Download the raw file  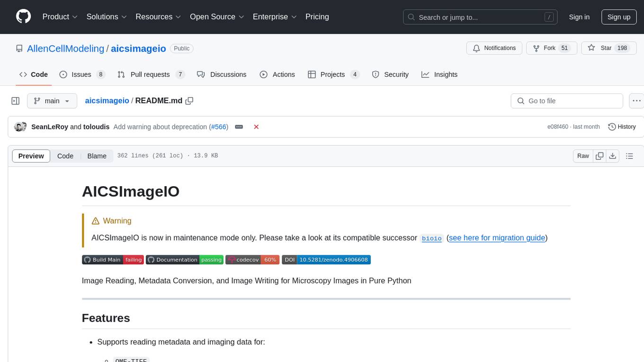tap(612, 156)
